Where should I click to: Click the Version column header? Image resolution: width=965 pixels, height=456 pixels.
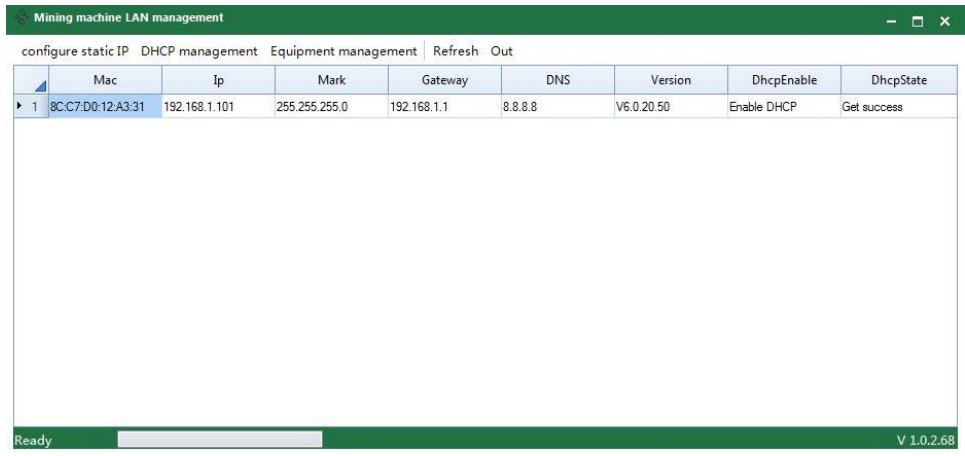[x=670, y=79]
